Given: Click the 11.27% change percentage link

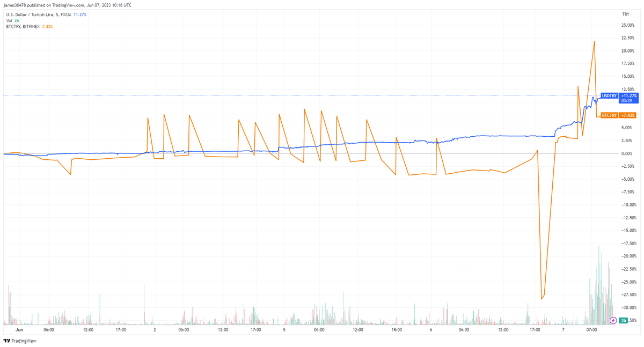Looking at the screenshot, I should click(79, 14).
